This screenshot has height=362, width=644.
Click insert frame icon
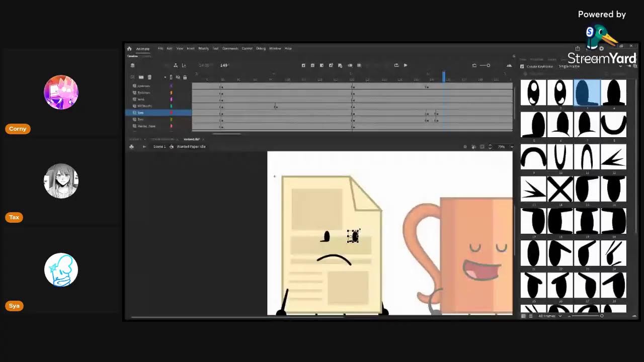(321, 65)
